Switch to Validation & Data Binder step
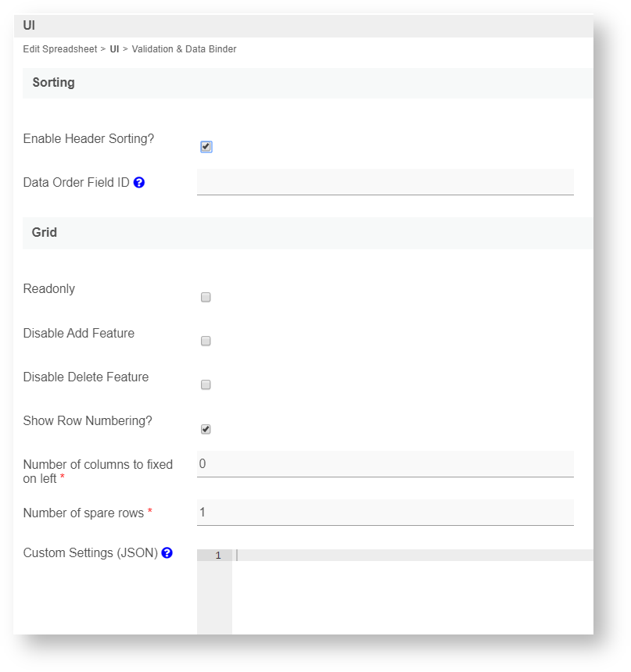The height and width of the screenshot is (672, 631). point(184,49)
